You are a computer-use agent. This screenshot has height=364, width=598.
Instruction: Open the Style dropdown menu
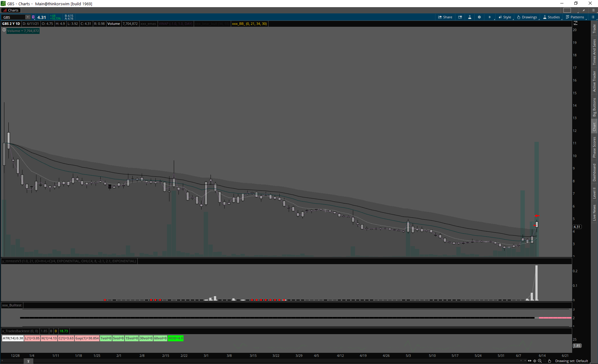pos(505,17)
